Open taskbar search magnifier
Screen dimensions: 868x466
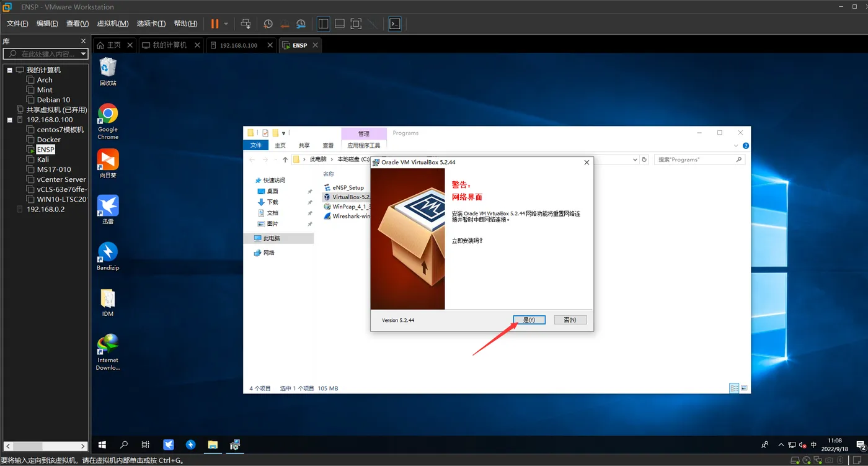coord(124,445)
